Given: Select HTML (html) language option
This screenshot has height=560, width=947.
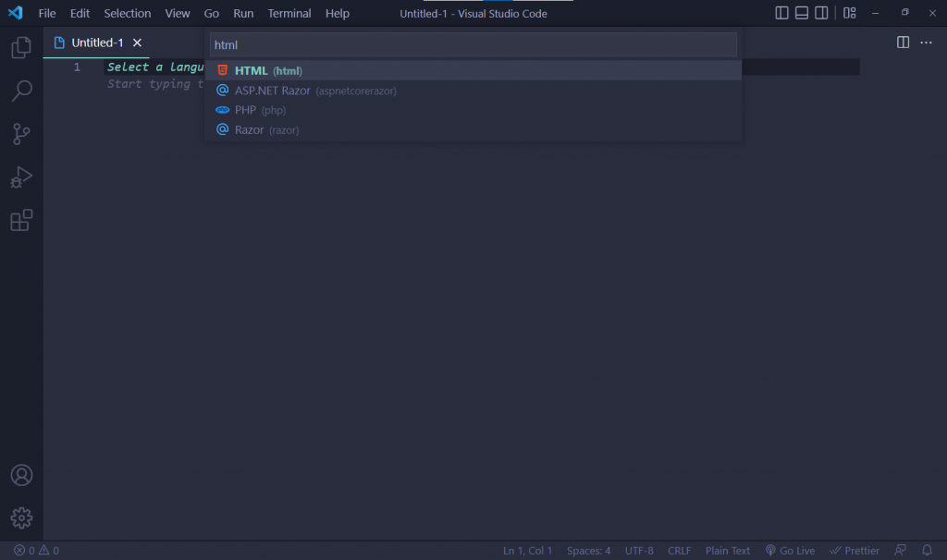Looking at the screenshot, I should [473, 70].
